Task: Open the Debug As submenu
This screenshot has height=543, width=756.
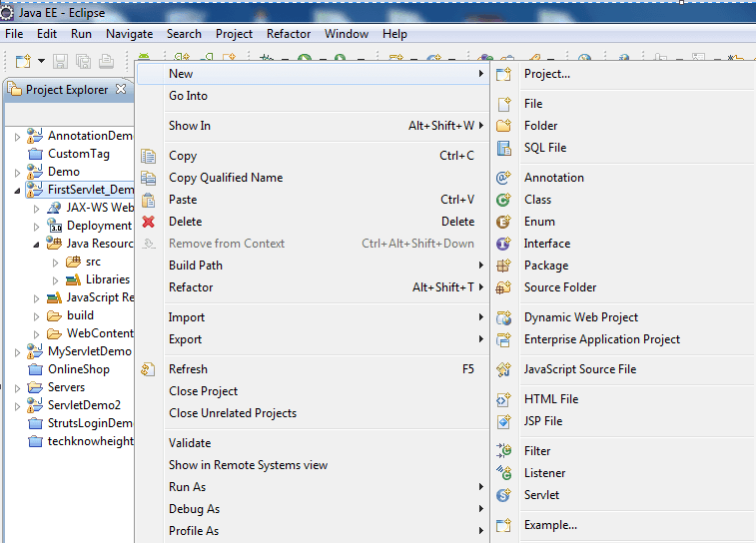Action: point(314,509)
